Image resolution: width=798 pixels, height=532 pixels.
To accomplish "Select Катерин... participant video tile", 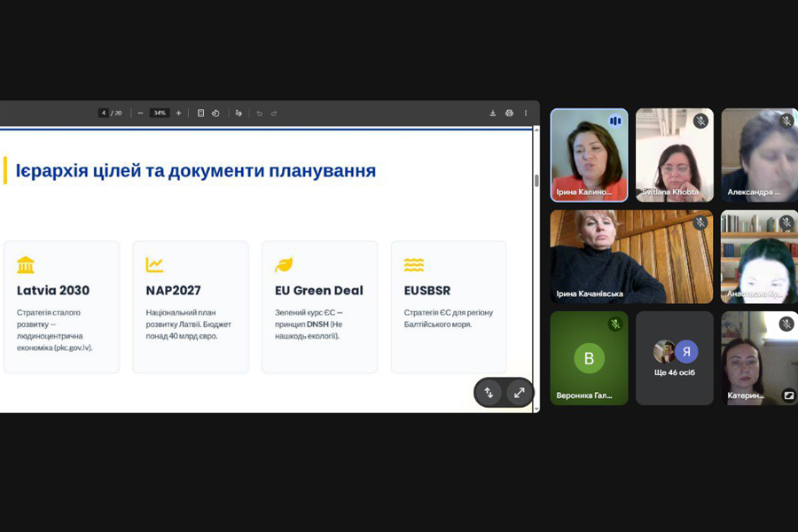I will pyautogui.click(x=759, y=358).
